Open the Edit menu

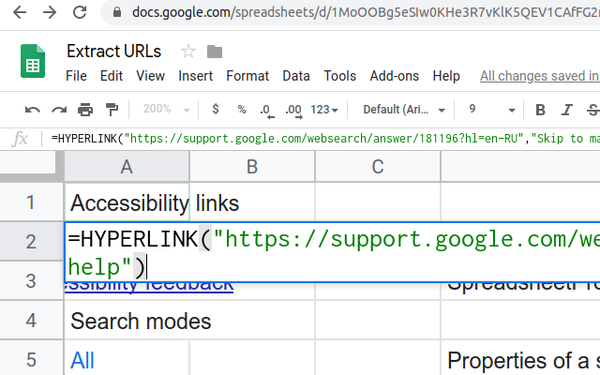coord(111,76)
